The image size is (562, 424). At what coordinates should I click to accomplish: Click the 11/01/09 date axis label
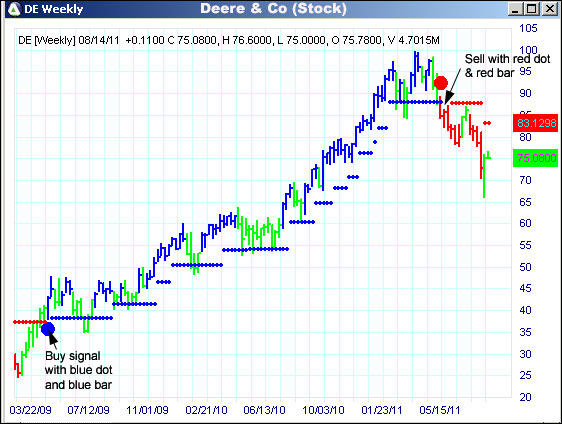click(x=147, y=410)
